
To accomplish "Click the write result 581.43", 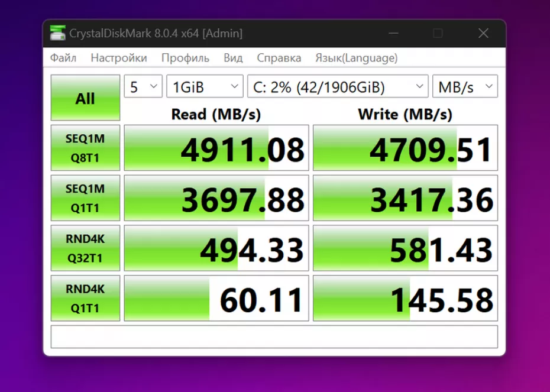I will click(x=406, y=248).
